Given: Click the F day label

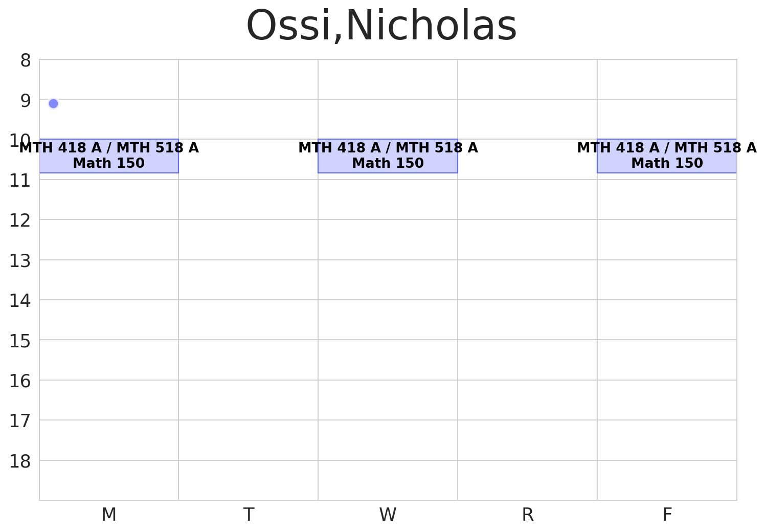Looking at the screenshot, I should pyautogui.click(x=667, y=515).
